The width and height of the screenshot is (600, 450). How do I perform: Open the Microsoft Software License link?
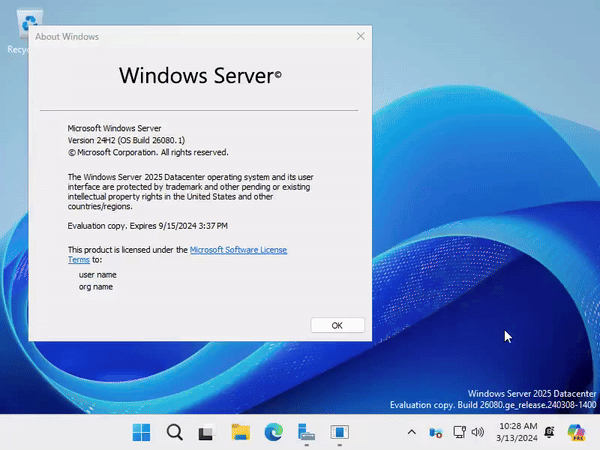point(238,250)
